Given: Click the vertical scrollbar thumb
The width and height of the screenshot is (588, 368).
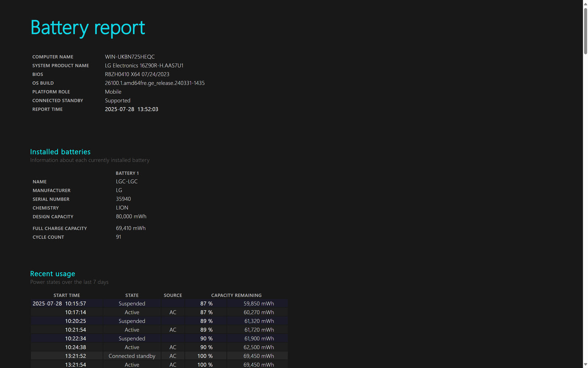Looking at the screenshot, I should [585, 31].
